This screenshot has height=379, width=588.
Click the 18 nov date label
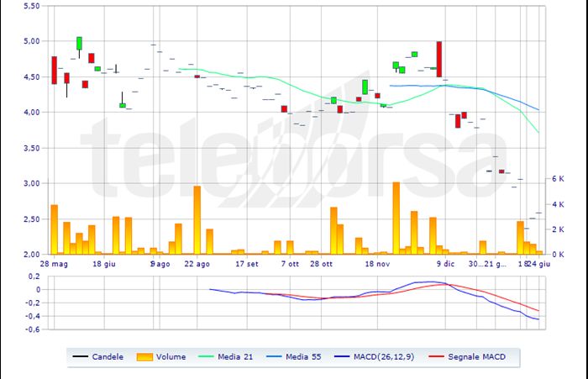[377, 264]
